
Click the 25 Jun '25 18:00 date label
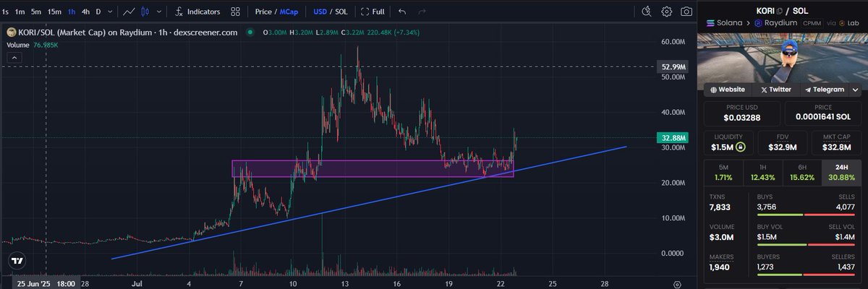(46, 284)
